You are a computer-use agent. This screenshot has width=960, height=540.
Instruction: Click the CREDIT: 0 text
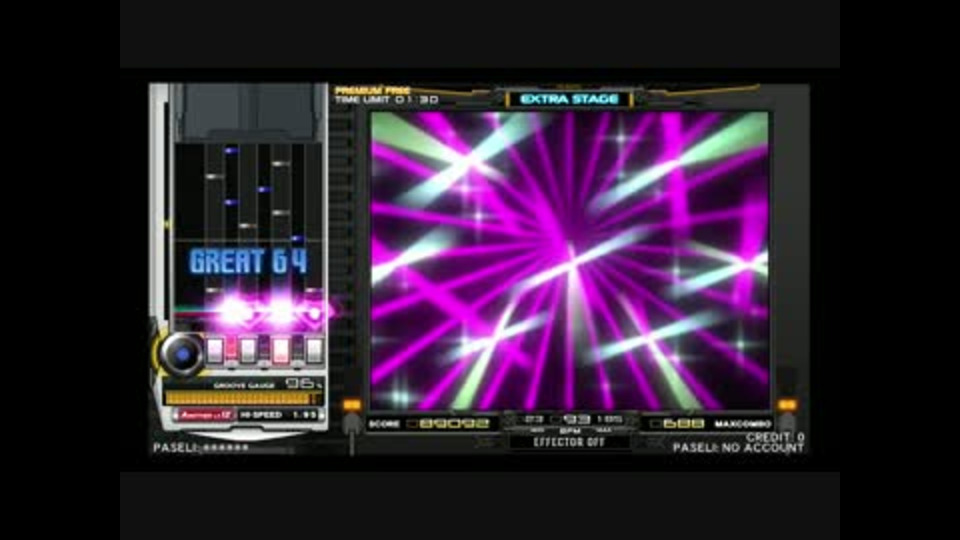[775, 437]
